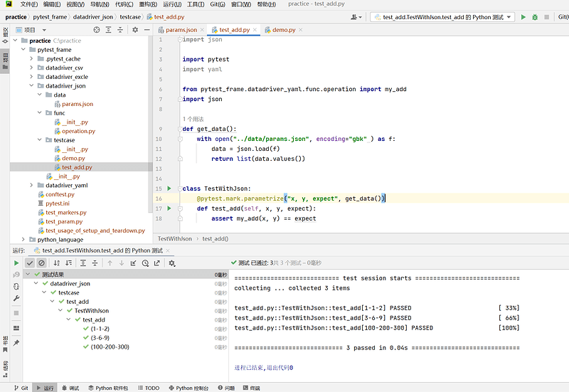Screen dimensions: 569x392
Task: Open the 导航(N) menu
Action: [x=100, y=4]
